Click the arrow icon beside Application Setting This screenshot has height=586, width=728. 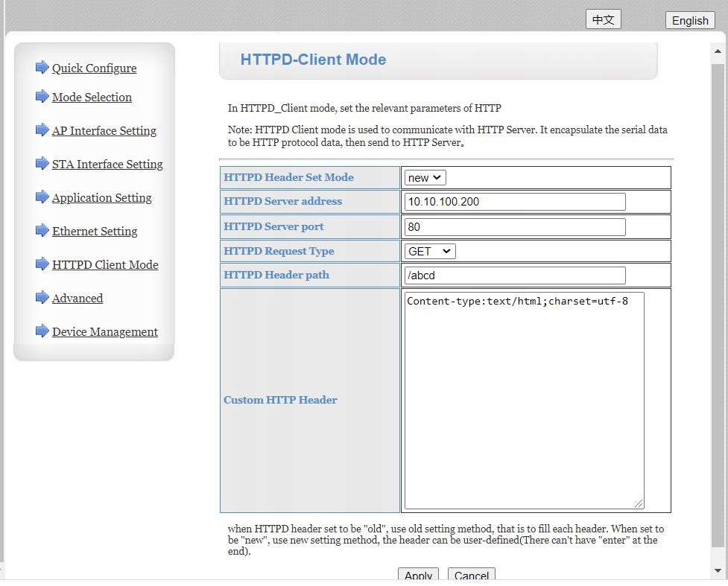tap(42, 197)
